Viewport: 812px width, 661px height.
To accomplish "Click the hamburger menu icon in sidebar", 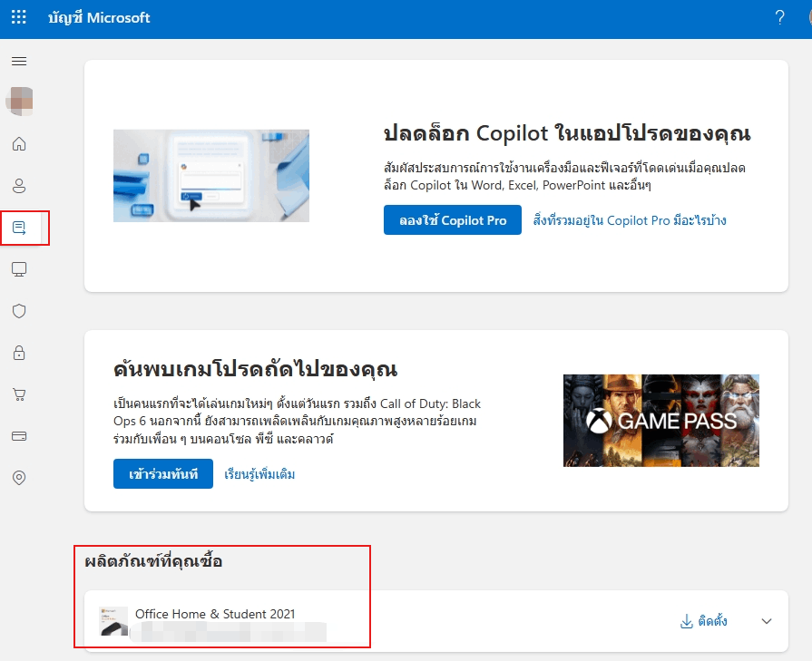I will (19, 61).
